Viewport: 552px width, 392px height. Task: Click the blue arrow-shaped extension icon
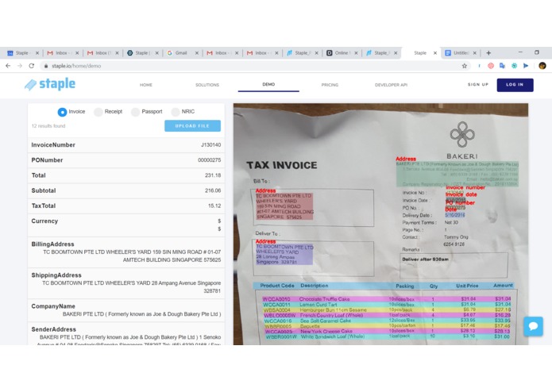coord(526,66)
